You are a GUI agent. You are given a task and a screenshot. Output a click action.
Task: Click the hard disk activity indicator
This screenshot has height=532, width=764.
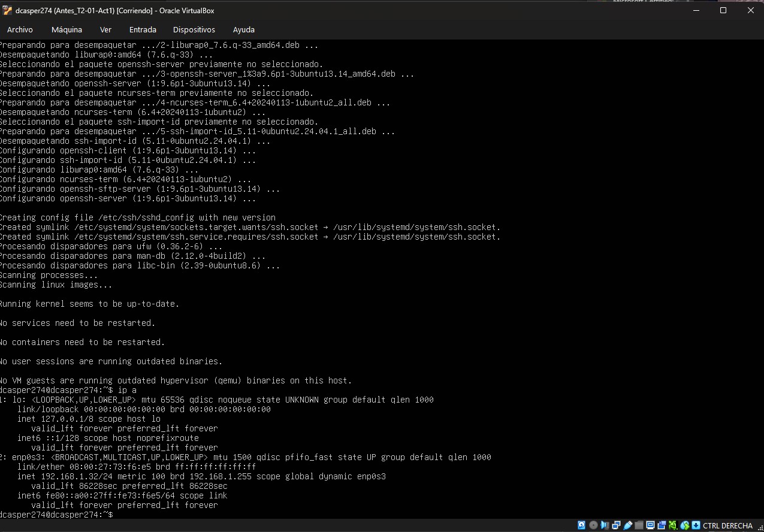coord(581,525)
